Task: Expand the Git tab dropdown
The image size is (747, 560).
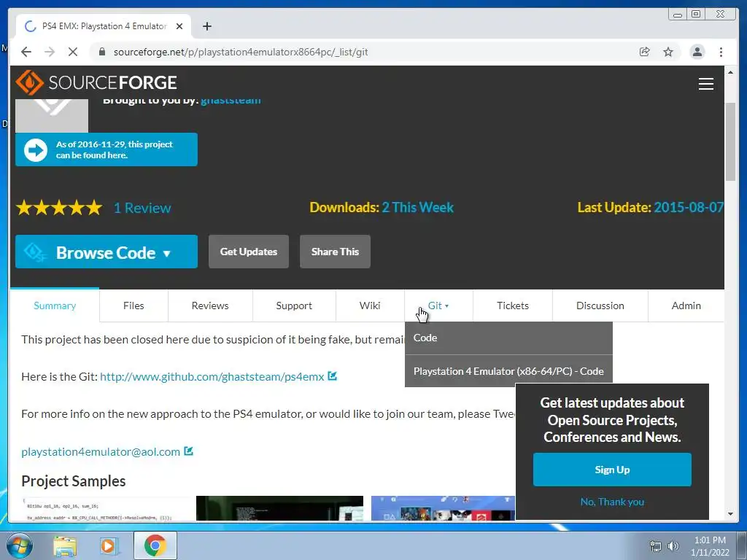Action: coord(438,306)
